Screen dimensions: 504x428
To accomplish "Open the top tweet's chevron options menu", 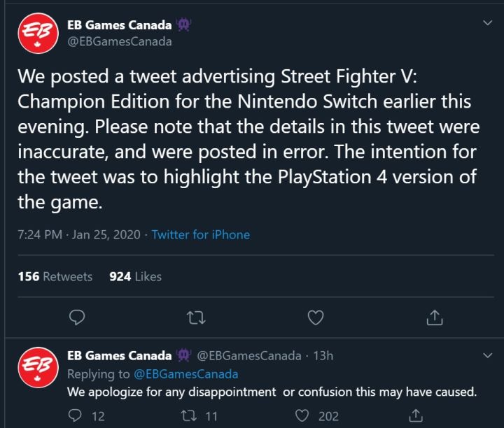I will coord(488,23).
